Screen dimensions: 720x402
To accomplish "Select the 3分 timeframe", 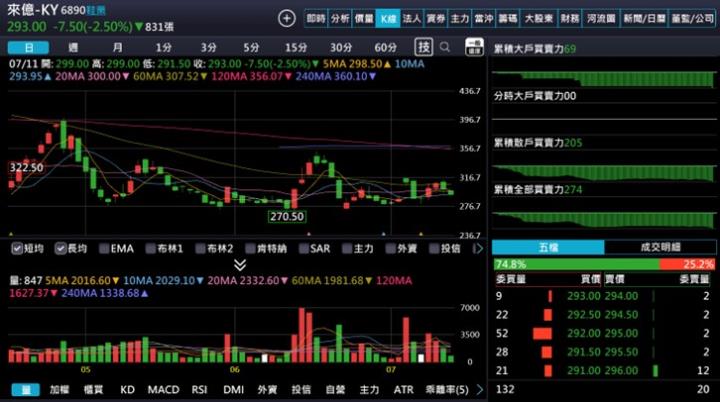I will [208, 47].
